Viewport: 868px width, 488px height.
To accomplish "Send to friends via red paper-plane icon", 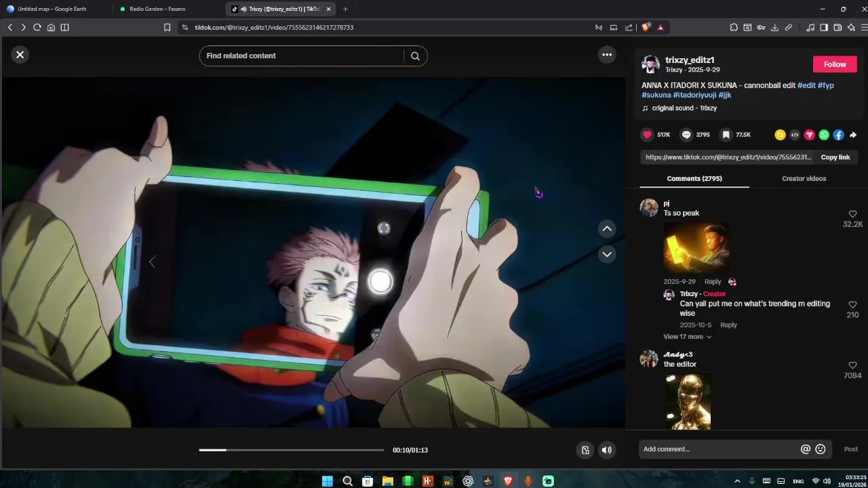I will [x=809, y=135].
